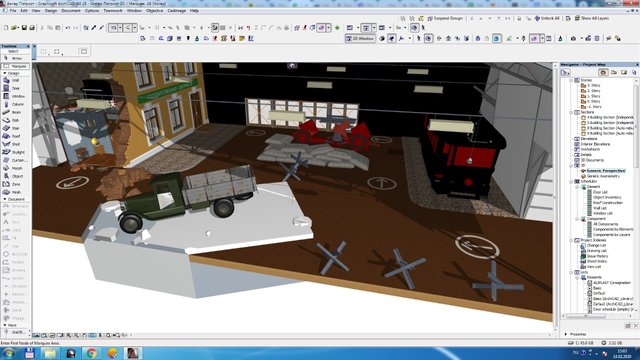Select the Door tool
Image resolution: width=640 pixels, height=360 pixels.
coord(15,88)
